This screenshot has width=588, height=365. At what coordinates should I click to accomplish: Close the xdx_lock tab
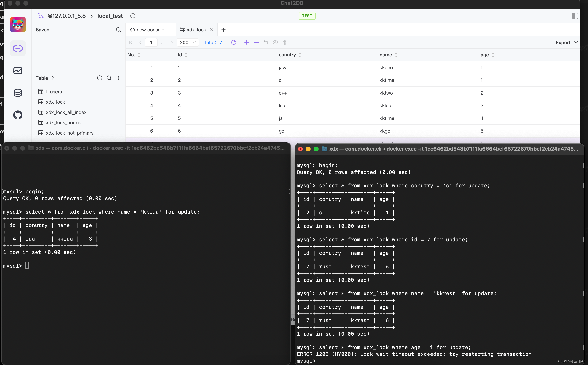tap(212, 30)
